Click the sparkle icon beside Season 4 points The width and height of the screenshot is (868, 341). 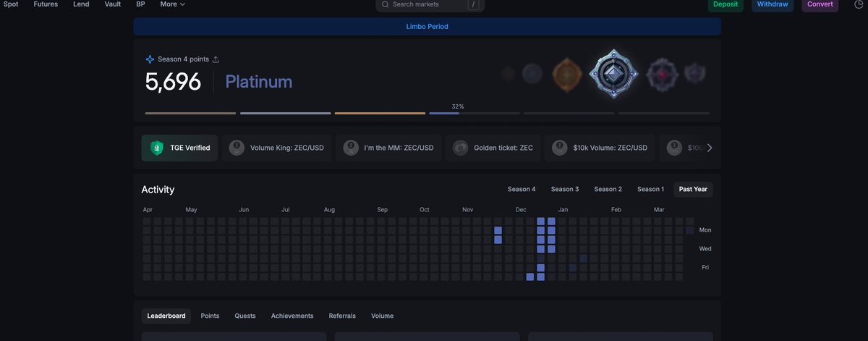coord(150,59)
